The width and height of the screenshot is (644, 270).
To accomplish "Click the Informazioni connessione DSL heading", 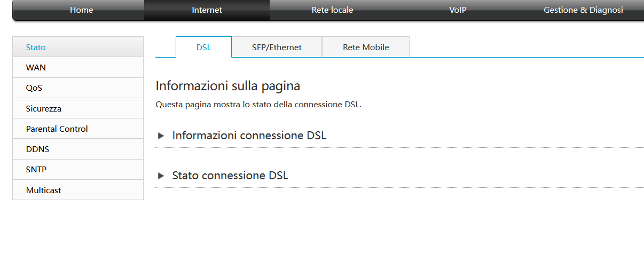I will pyautogui.click(x=249, y=136).
